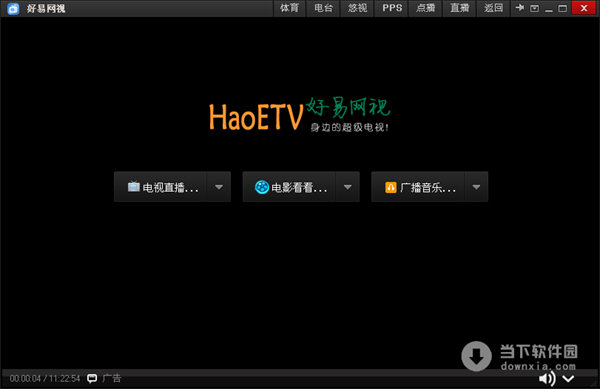Open the 体育 sports tab
Image resolution: width=600 pixels, height=389 pixels.
289,8
